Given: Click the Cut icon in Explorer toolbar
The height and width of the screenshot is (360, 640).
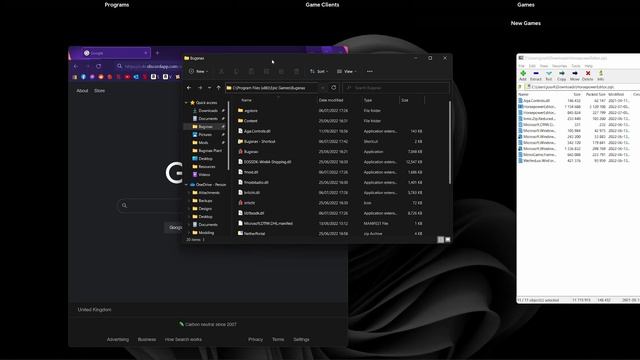Looking at the screenshot, I should (x=222, y=71).
